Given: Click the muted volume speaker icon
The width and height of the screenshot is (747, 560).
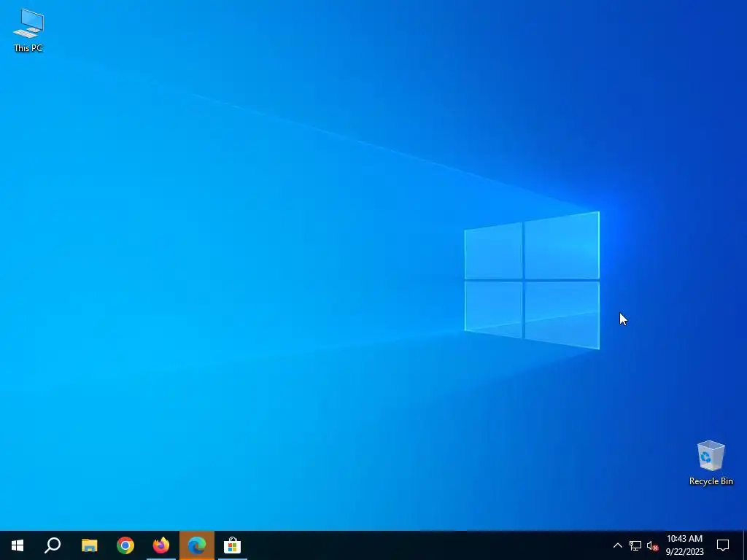Looking at the screenshot, I should point(652,545).
